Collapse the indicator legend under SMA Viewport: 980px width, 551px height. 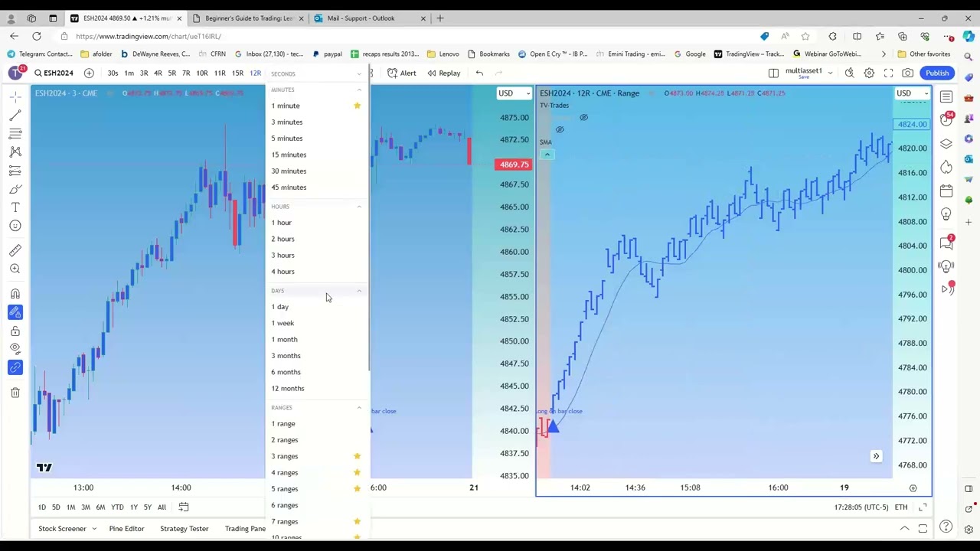click(x=547, y=155)
